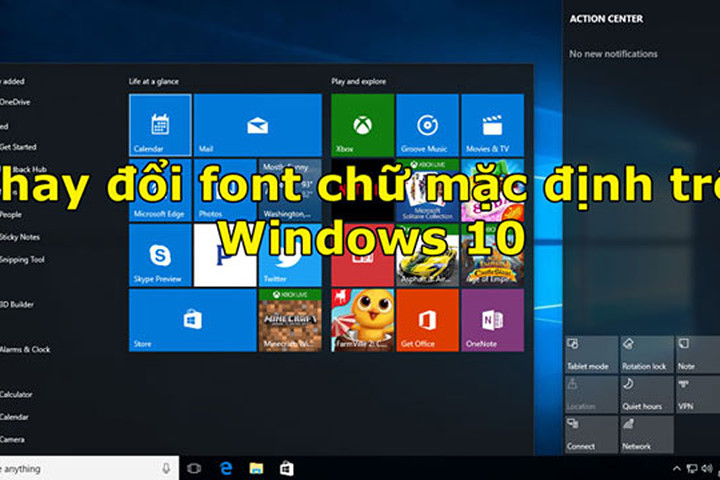Open Alarms & Clock in the app list

[x=25, y=350]
